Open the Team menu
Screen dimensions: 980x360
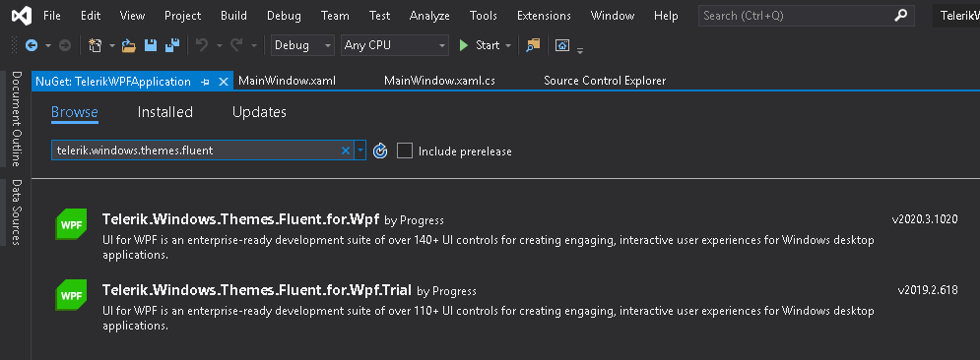click(335, 16)
